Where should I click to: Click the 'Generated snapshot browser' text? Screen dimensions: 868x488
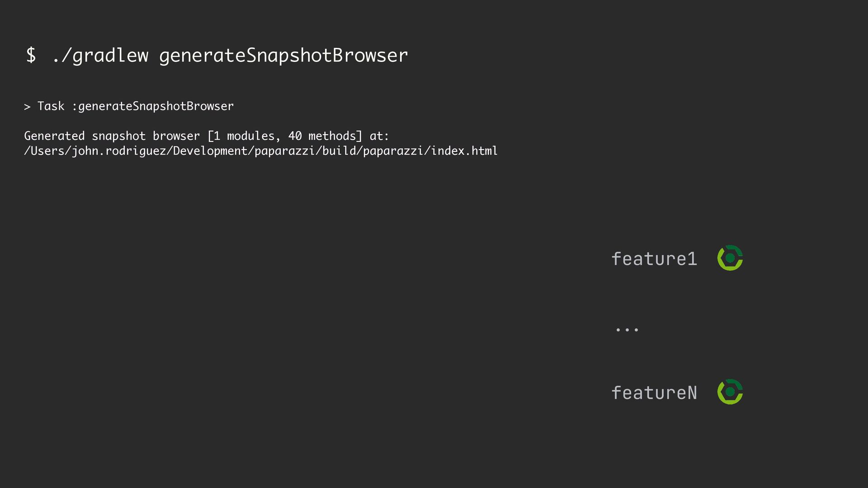(x=112, y=136)
